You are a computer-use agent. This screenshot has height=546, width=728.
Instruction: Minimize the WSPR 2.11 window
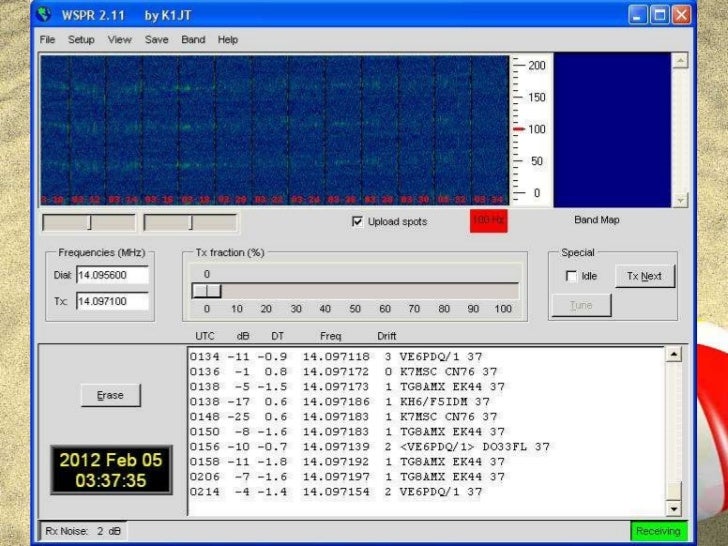[x=637, y=15]
